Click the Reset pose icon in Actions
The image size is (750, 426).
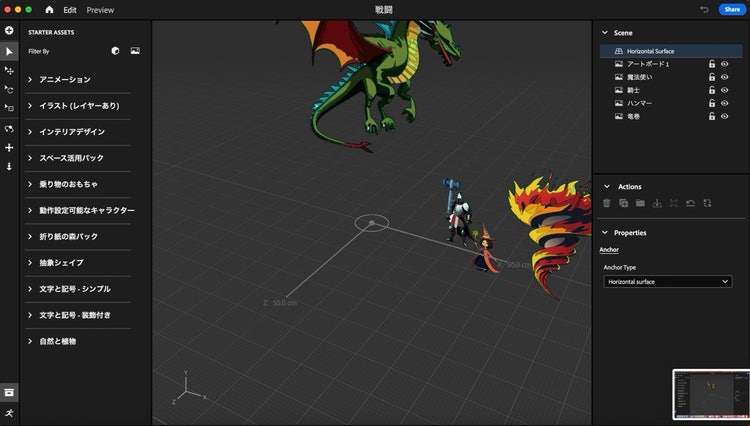690,203
